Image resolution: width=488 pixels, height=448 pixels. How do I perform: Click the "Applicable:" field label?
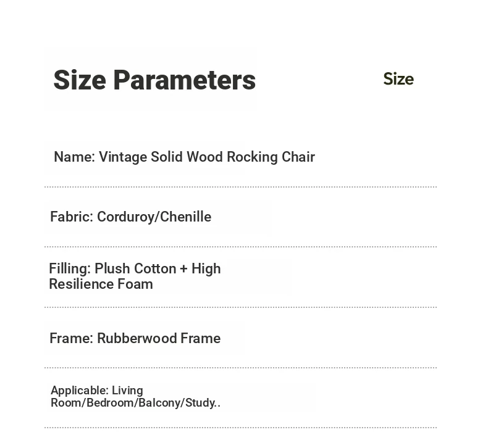[x=79, y=391]
